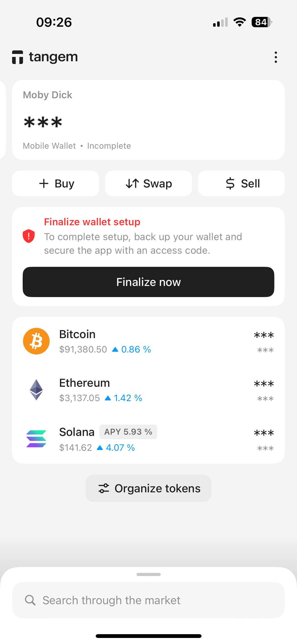Focus the Search through the market field

click(x=151, y=600)
